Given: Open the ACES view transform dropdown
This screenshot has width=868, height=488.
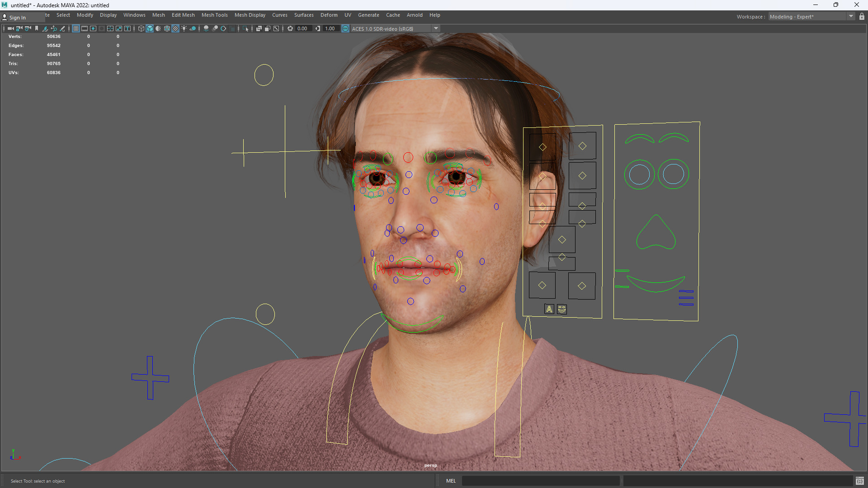Looking at the screenshot, I should [436, 28].
